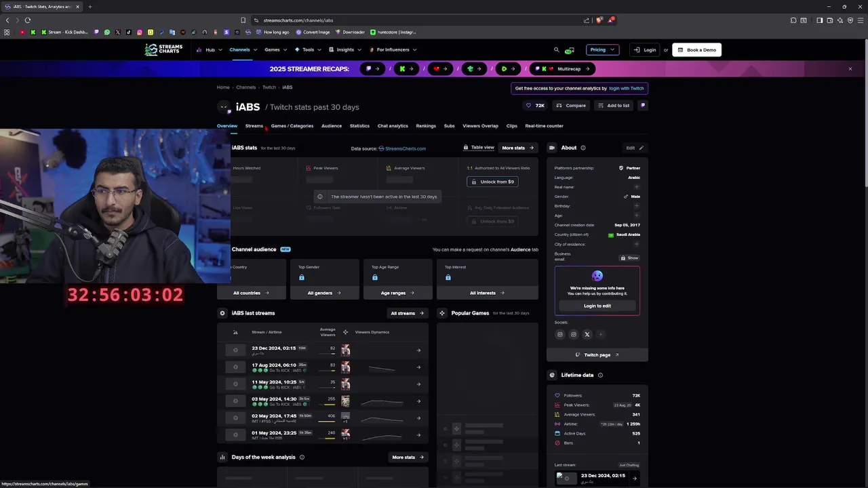
Task: Click All streams button
Action: [x=407, y=313]
